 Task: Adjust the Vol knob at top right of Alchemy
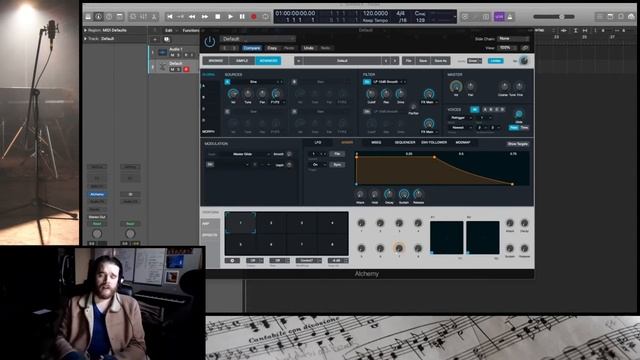pos(524,61)
